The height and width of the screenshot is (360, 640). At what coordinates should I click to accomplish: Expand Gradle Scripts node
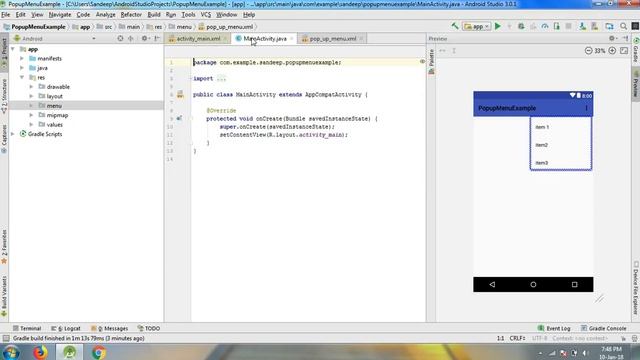[x=13, y=134]
